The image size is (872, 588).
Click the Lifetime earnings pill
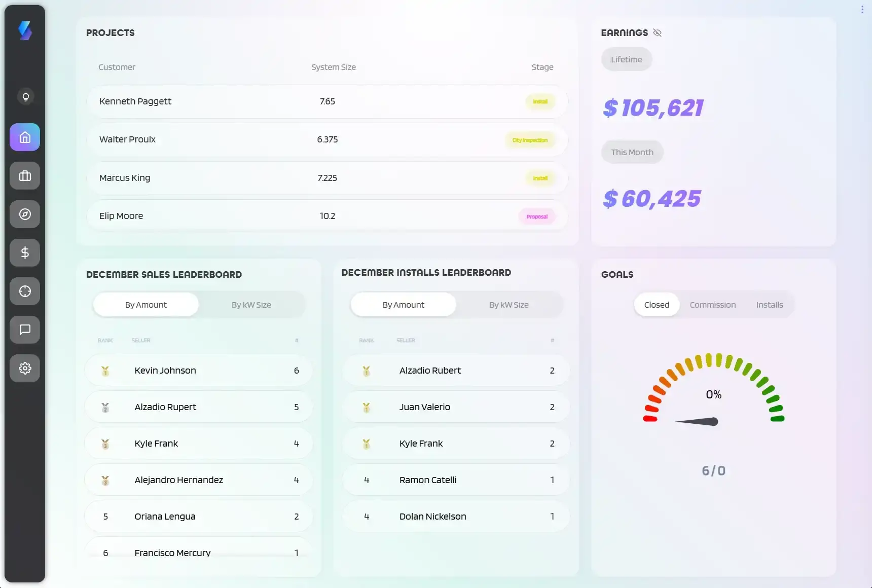coord(627,59)
